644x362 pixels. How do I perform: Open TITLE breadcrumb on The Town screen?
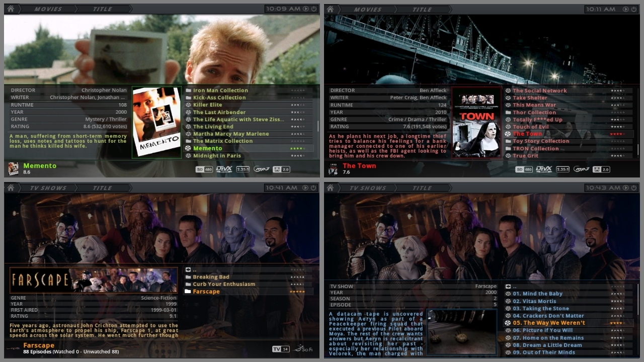click(x=422, y=9)
